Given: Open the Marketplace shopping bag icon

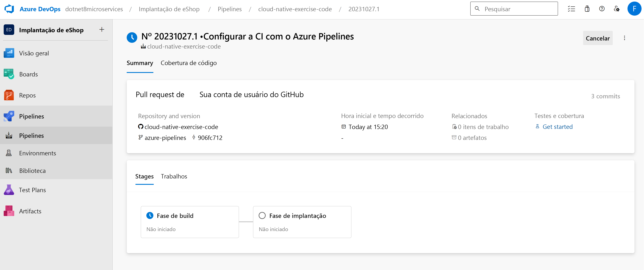Looking at the screenshot, I should click(587, 9).
